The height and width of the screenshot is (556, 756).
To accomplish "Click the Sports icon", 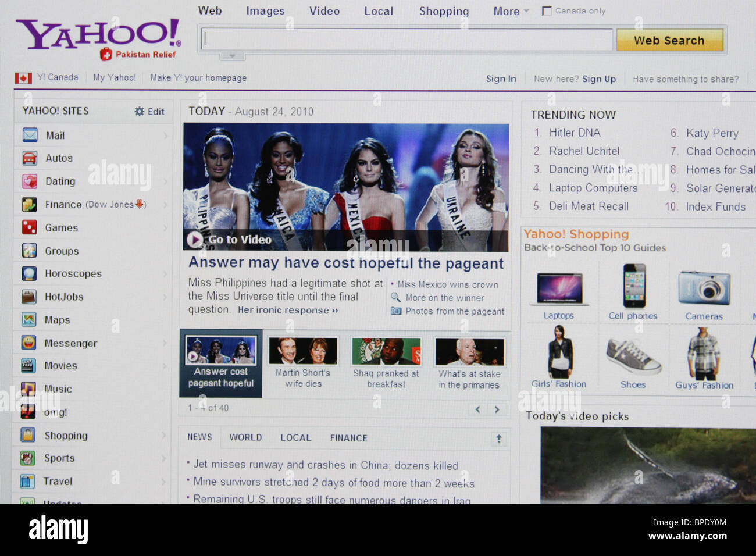I will tap(27, 458).
